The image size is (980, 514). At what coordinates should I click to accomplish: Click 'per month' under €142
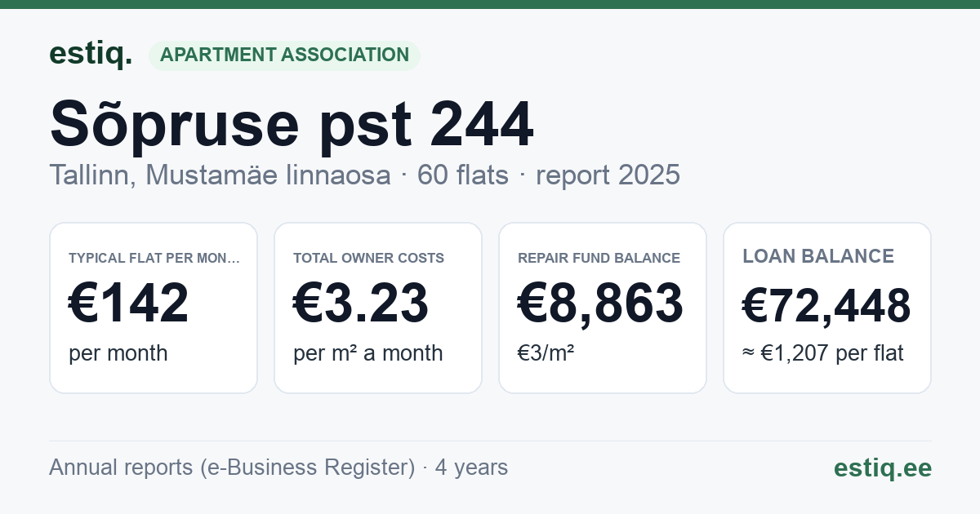click(x=118, y=353)
